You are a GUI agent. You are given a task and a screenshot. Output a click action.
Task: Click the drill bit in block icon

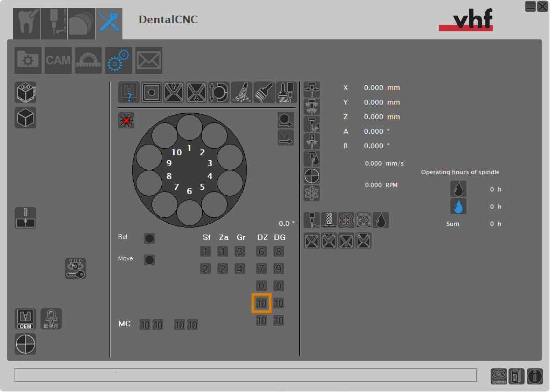(x=25, y=218)
